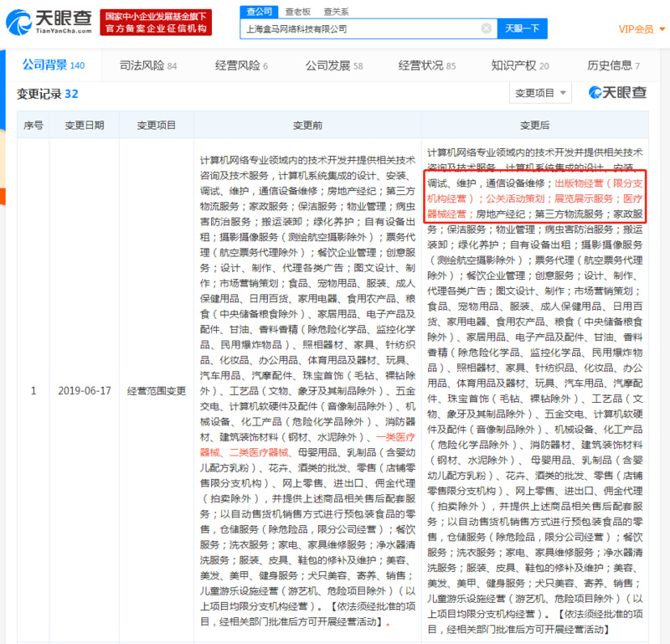Switch to the 查关系 search tab
This screenshot has height=644, width=670.
pos(336,11)
